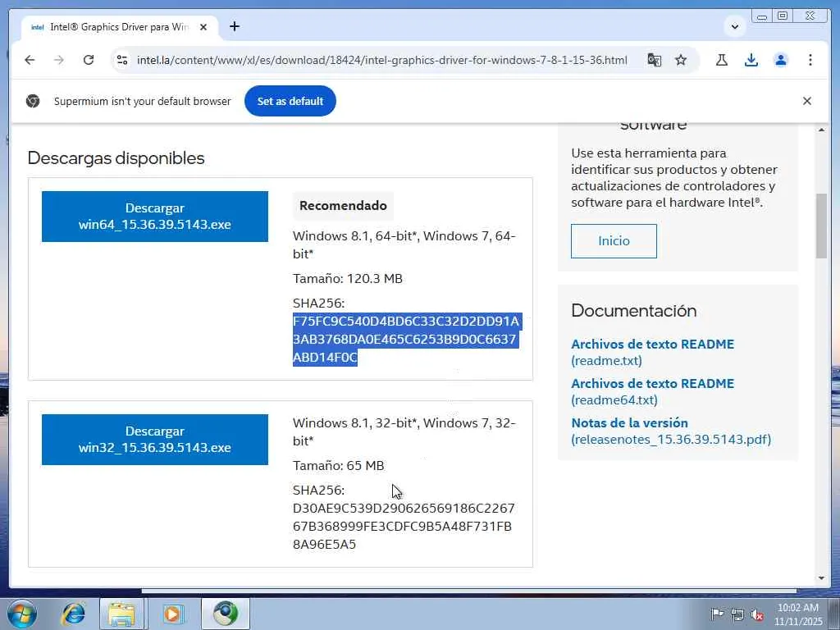Download win64_15.36.39.5143.exe

click(x=155, y=217)
